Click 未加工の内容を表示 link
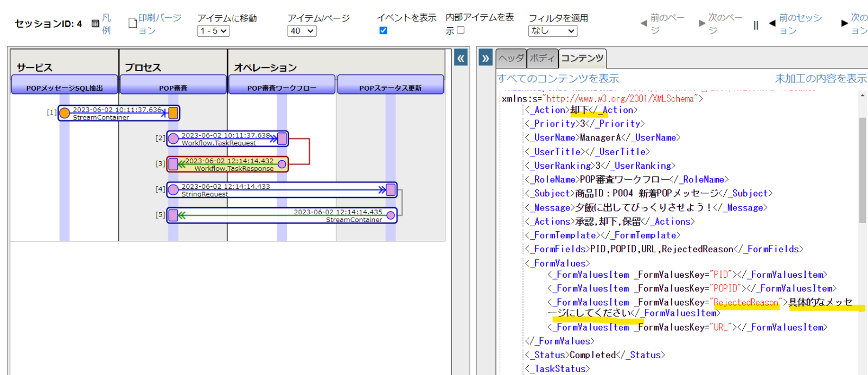Screen dimensions: 868x375 coord(820,79)
